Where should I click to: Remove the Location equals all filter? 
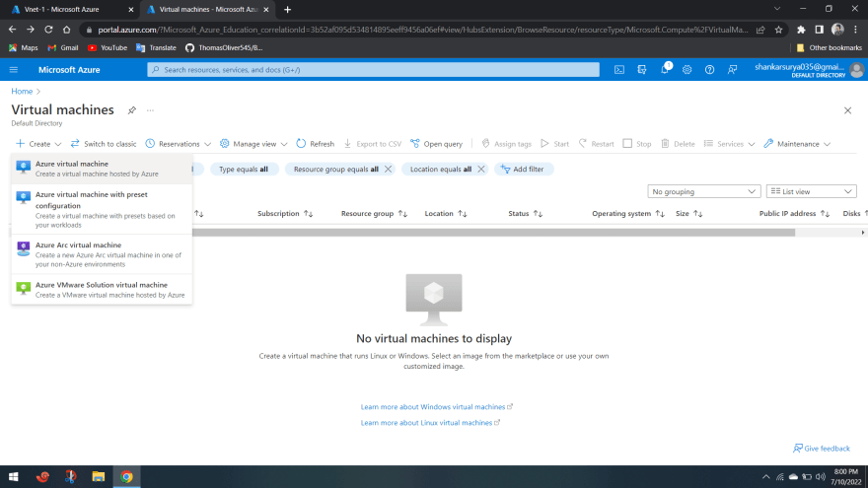coord(481,170)
